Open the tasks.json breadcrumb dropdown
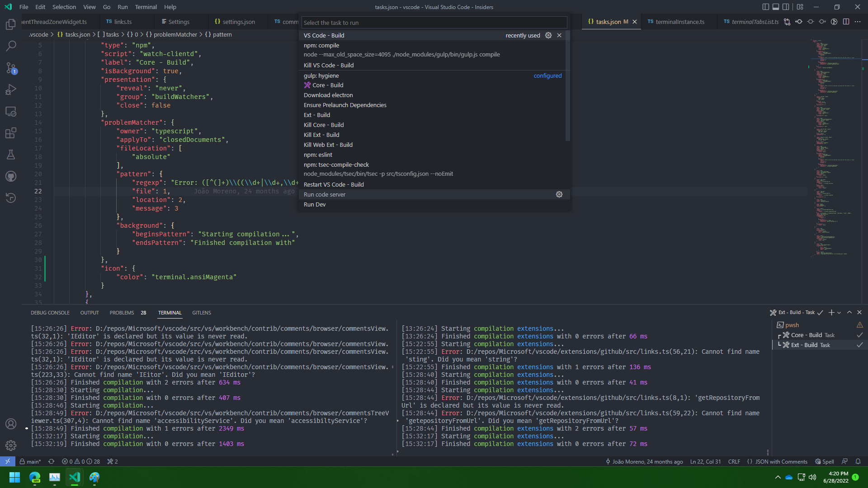 pyautogui.click(x=74, y=34)
